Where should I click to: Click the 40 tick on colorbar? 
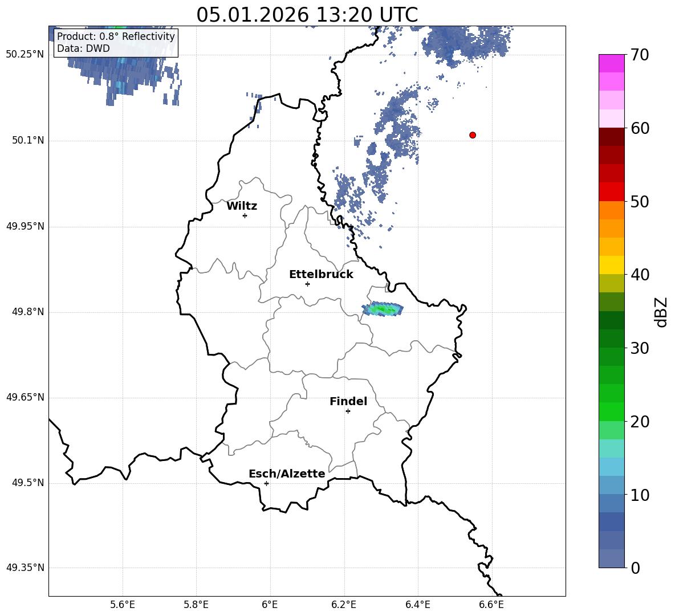click(640, 275)
